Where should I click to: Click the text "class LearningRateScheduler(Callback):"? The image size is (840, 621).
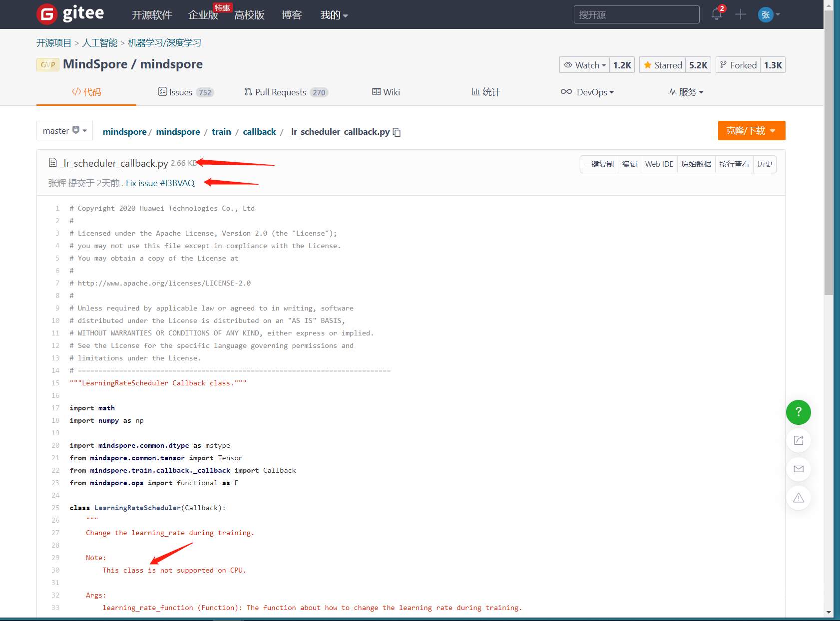click(x=148, y=508)
